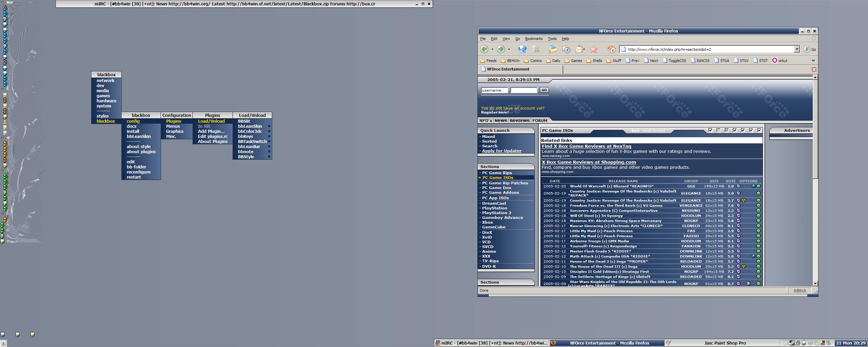Screen dimensions: 868x347
Task: Click document icon on Star Wars Knights row
Action: tap(749, 284)
